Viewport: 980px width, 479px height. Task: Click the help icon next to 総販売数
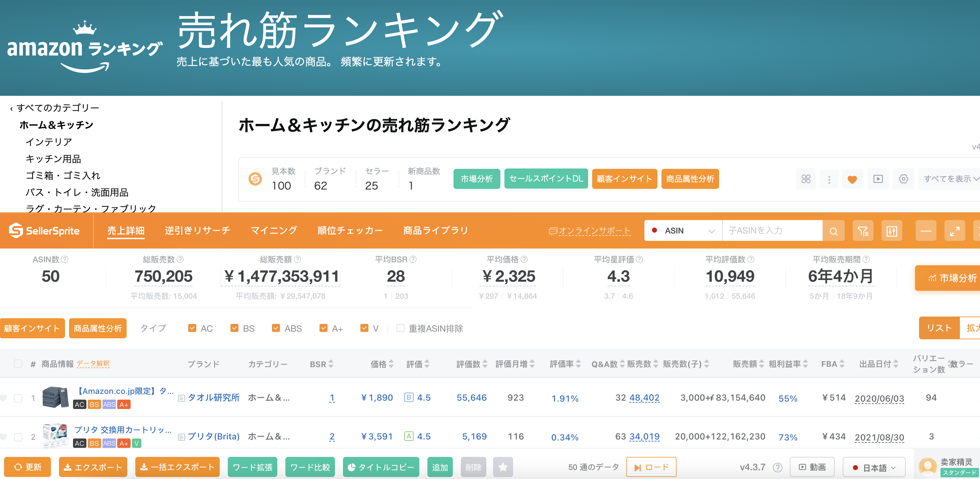[180, 259]
